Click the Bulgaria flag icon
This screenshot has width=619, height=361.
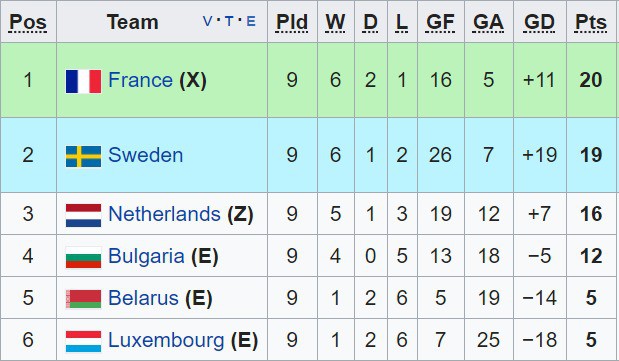[83, 257]
